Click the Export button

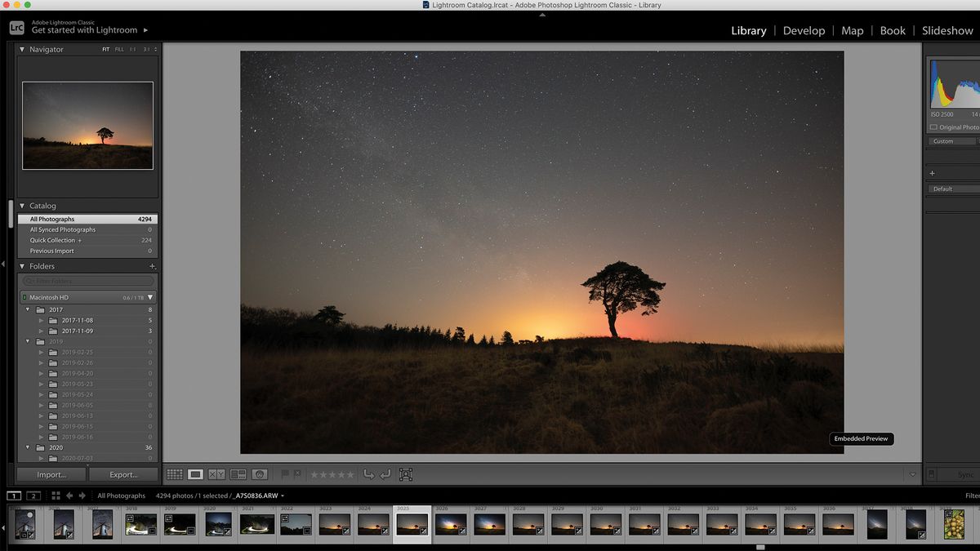point(124,474)
